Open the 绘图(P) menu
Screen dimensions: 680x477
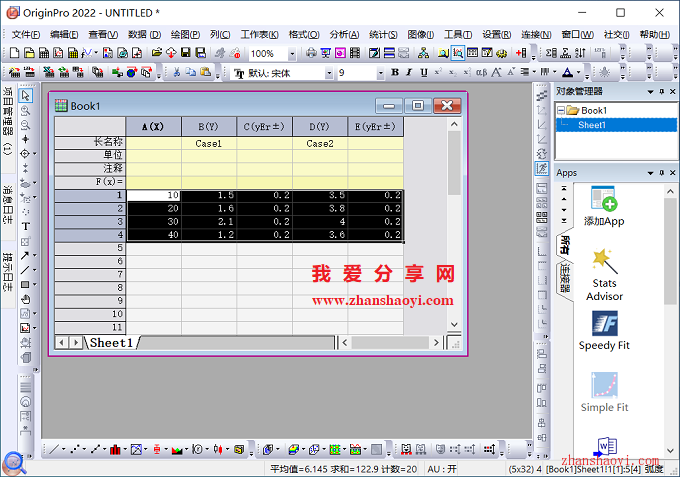185,34
